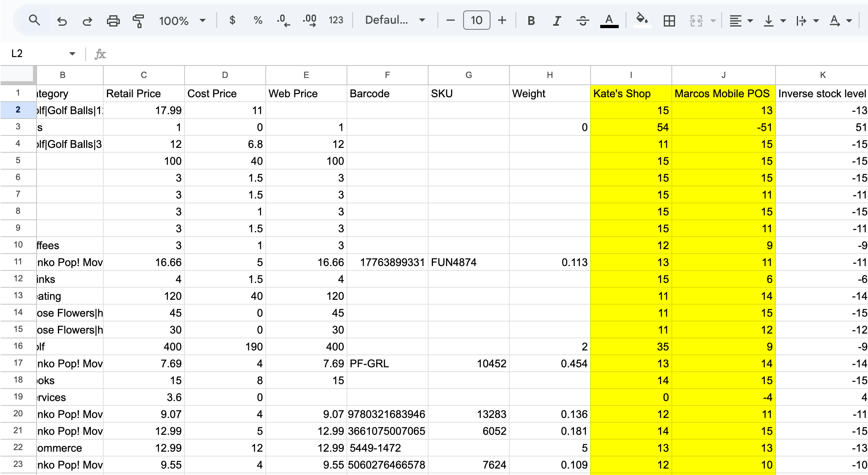This screenshot has width=868, height=475.
Task: Select column I header
Action: [x=631, y=75]
